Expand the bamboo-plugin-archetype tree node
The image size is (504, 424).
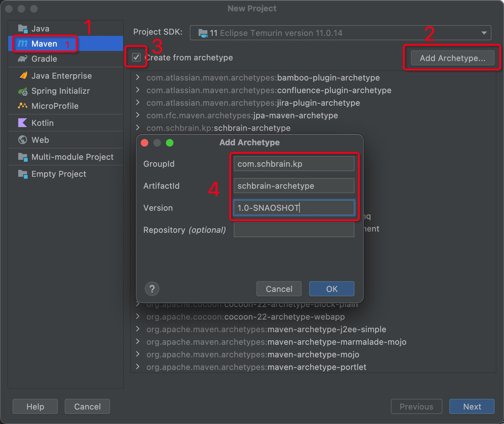coord(138,77)
